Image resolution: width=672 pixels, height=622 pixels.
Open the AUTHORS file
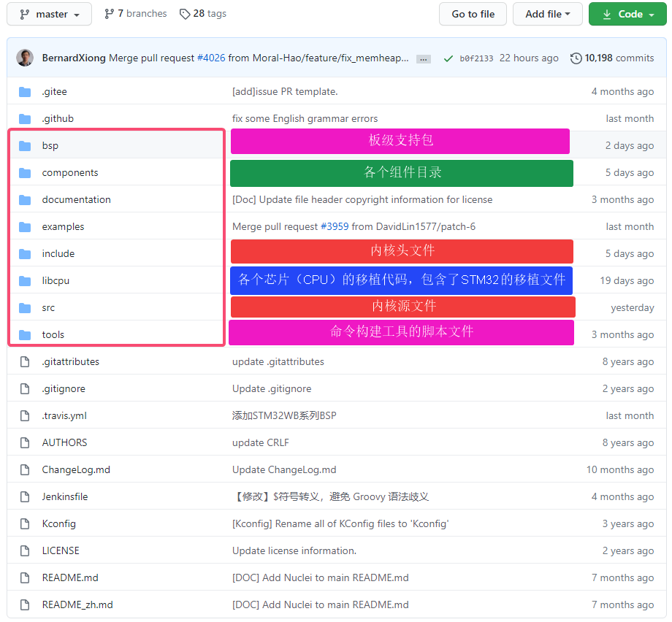click(x=64, y=442)
